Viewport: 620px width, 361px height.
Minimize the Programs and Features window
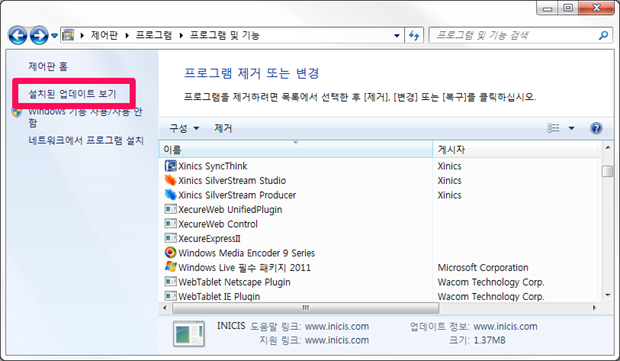[548, 8]
